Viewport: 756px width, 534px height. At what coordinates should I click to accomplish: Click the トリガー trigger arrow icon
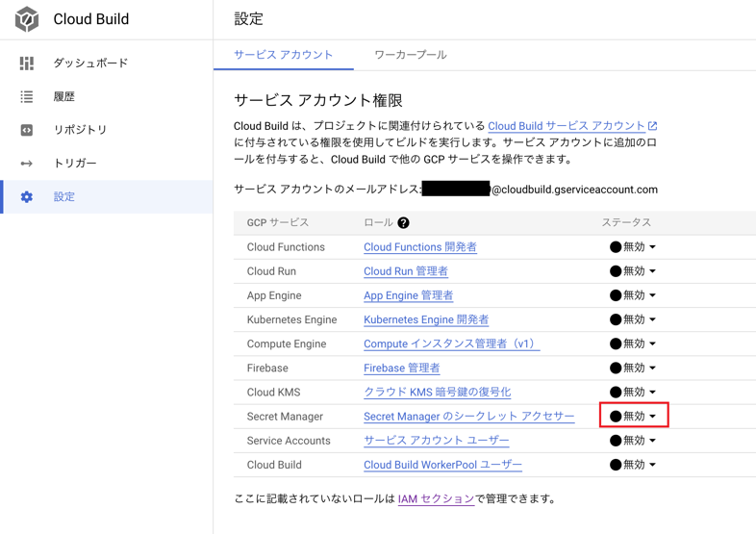[x=27, y=164]
